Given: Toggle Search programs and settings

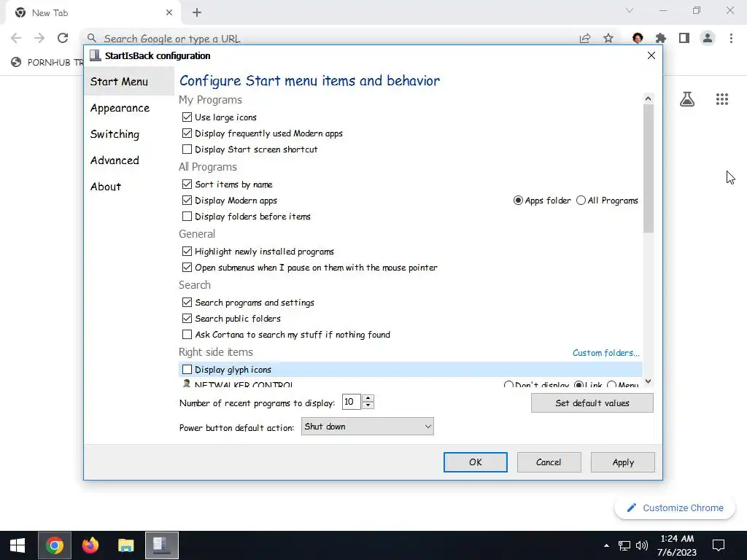Looking at the screenshot, I should pyautogui.click(x=187, y=303).
